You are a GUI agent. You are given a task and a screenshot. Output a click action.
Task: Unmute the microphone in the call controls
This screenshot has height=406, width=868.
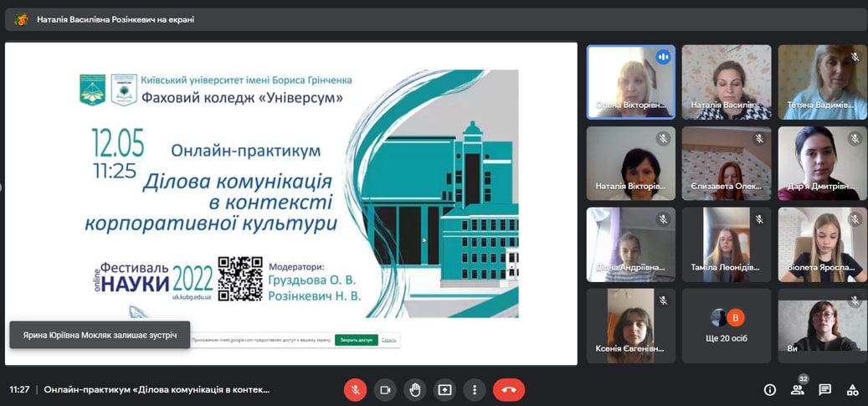[356, 390]
